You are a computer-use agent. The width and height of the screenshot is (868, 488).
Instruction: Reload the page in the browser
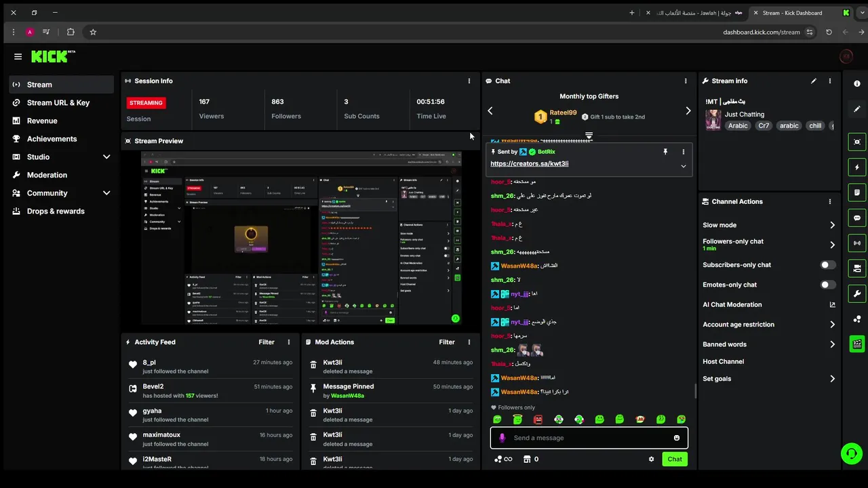pos(829,32)
